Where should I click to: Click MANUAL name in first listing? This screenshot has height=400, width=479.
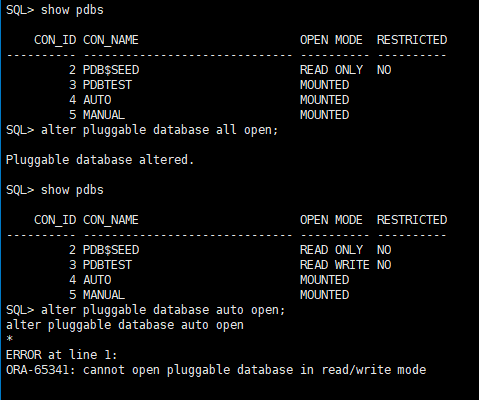point(104,115)
